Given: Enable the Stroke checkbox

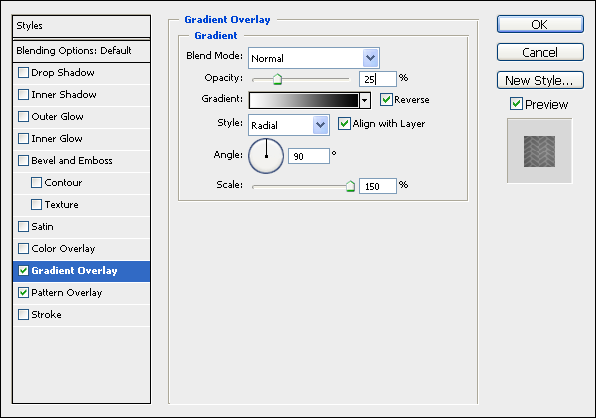Looking at the screenshot, I should tap(23, 315).
